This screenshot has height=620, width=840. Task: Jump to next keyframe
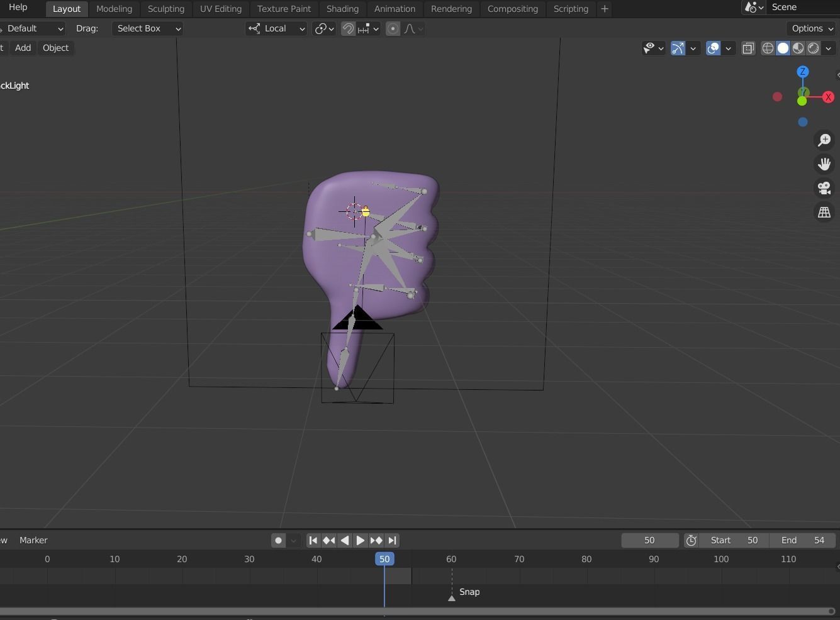point(376,540)
